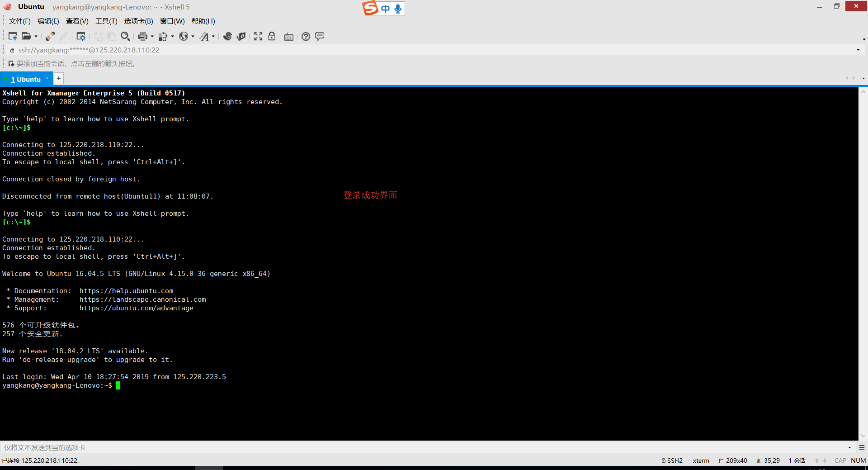868x470 pixels.
Task: Open the print options dropdown arrow
Action: pyautogui.click(x=153, y=36)
